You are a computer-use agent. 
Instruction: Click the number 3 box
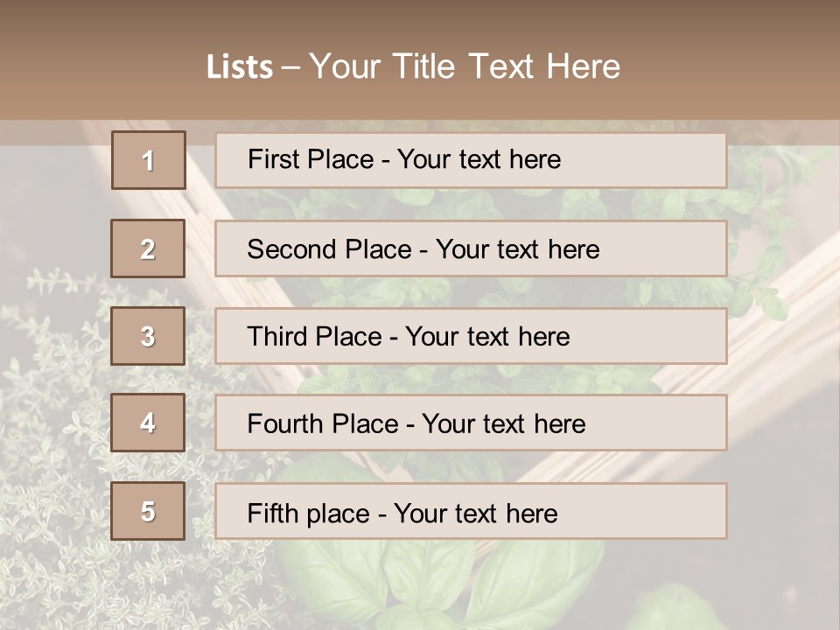point(148,336)
